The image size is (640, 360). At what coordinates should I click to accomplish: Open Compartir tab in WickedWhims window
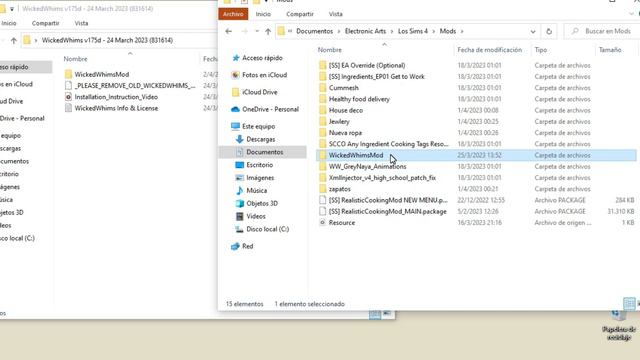point(45,23)
